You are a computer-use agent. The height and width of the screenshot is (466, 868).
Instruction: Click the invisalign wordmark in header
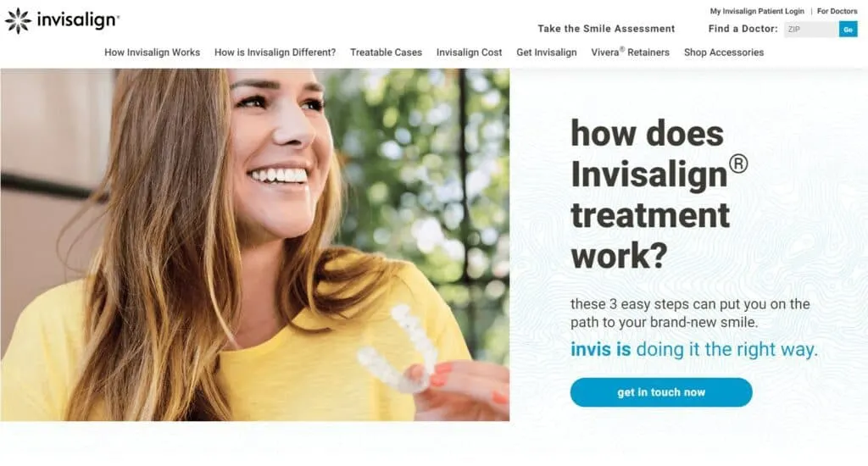pos(77,20)
